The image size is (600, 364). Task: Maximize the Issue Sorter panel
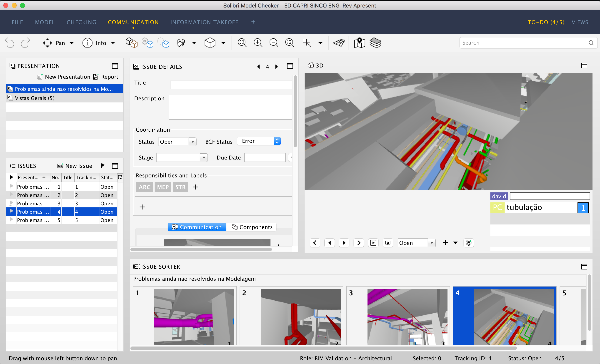click(584, 267)
